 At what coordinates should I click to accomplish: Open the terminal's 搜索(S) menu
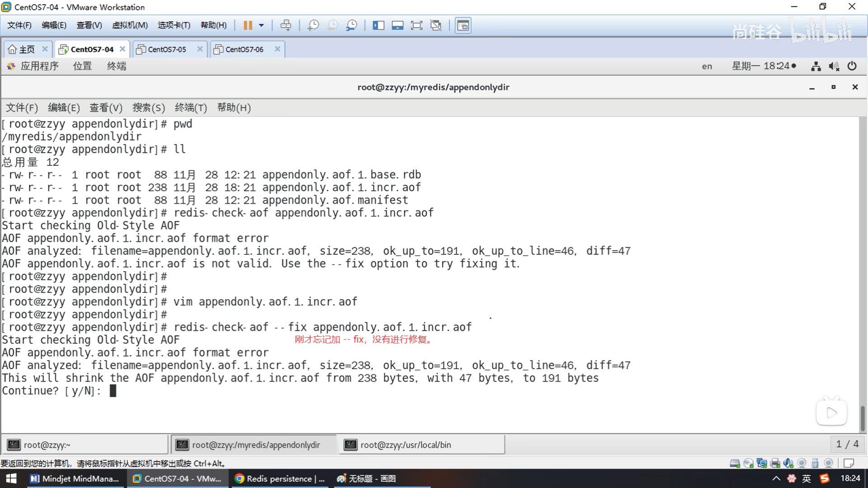tap(148, 108)
